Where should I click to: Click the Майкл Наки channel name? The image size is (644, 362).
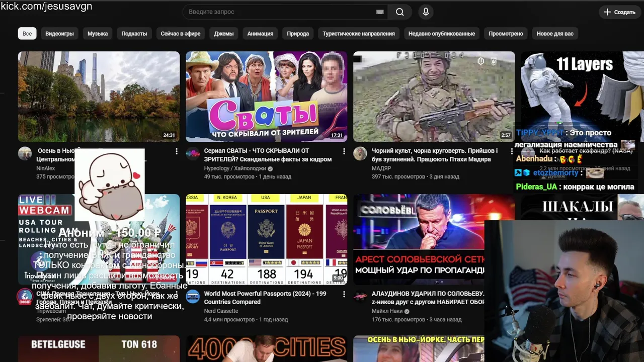(387, 311)
